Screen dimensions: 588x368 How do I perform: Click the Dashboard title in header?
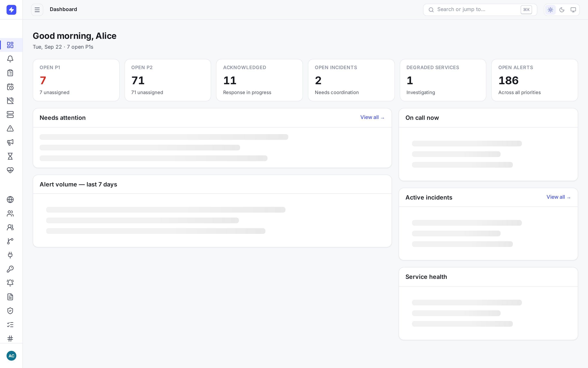63,9
